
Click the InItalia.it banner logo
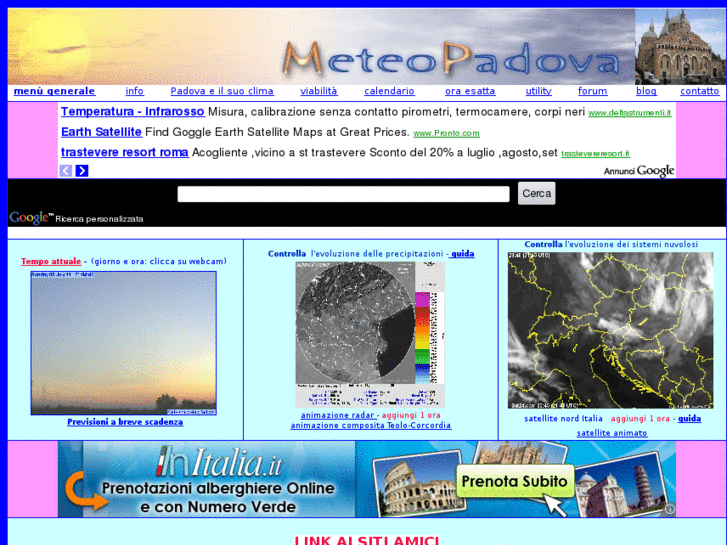(218, 462)
